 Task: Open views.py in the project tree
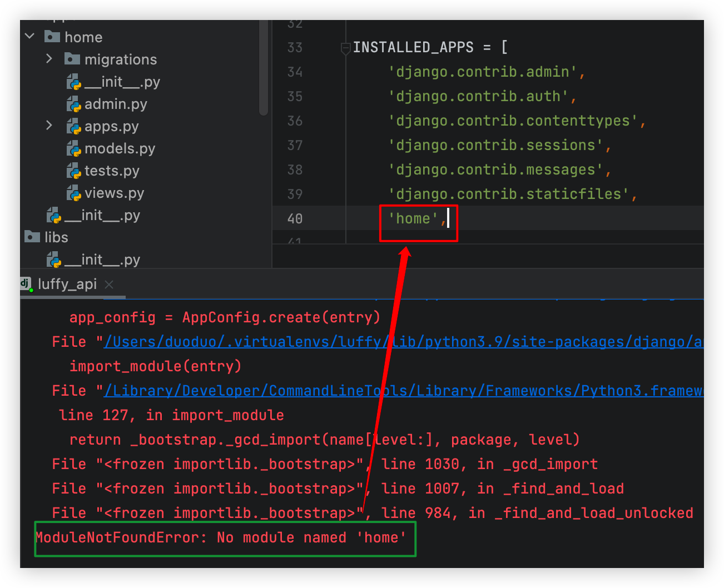pyautogui.click(x=114, y=193)
